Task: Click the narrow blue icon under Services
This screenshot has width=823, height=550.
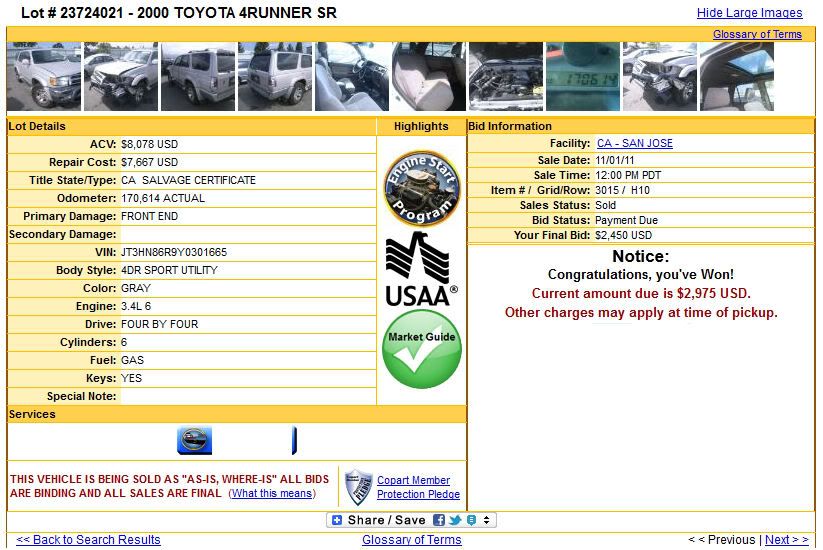Action: click(294, 440)
